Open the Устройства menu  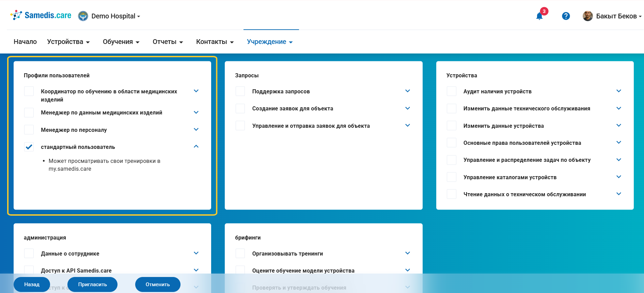coord(68,42)
